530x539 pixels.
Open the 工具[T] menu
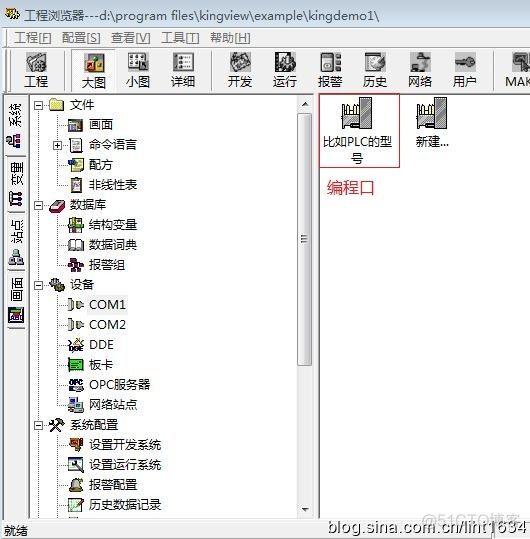point(180,38)
